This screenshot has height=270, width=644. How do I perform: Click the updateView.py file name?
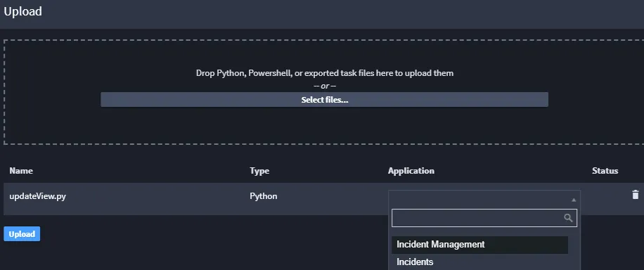(38, 196)
